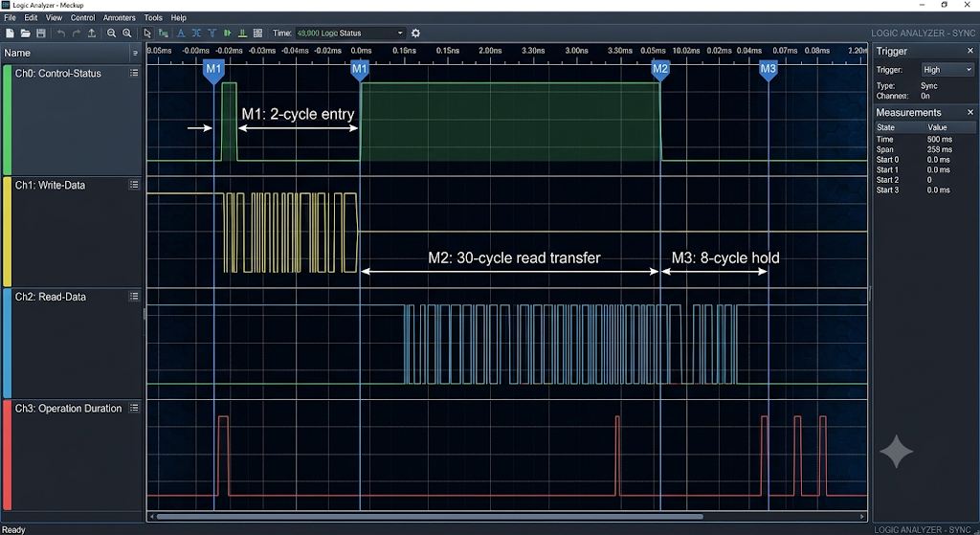980x535 pixels.
Task: Close the Trigger panel
Action: (970, 51)
